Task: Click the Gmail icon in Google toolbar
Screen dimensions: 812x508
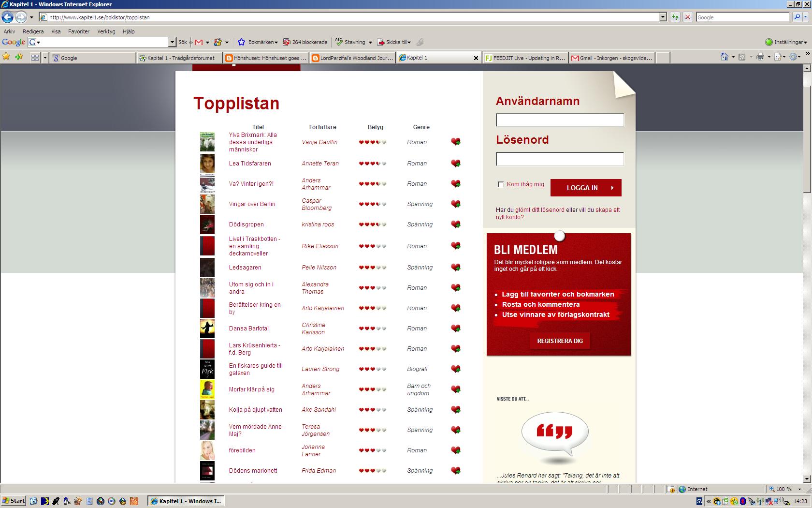Action: point(199,42)
